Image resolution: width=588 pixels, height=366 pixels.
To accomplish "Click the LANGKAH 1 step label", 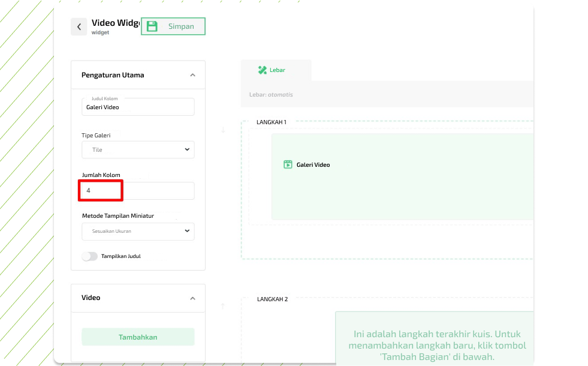I will click(x=272, y=122).
